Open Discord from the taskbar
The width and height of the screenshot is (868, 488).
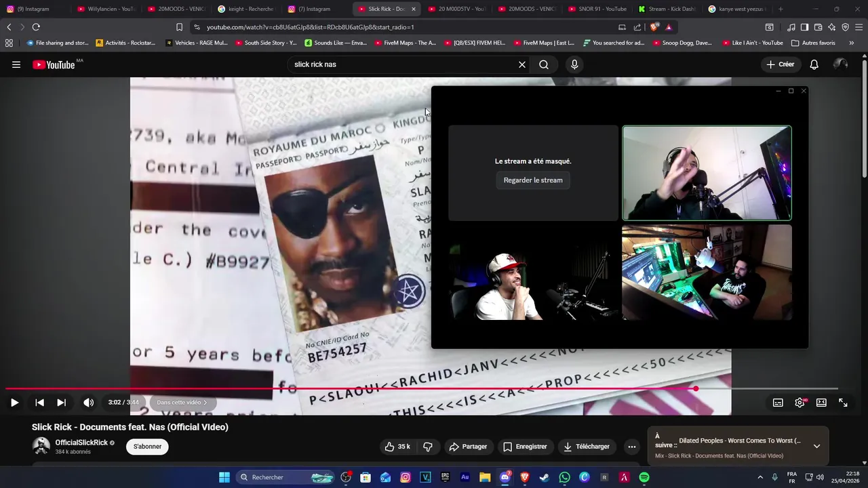point(505,477)
